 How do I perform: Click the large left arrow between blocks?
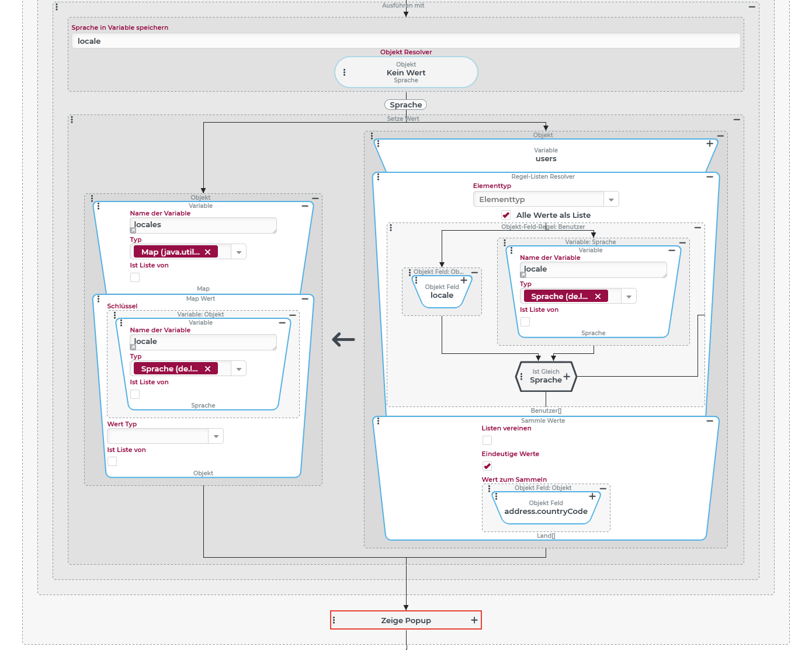point(343,339)
